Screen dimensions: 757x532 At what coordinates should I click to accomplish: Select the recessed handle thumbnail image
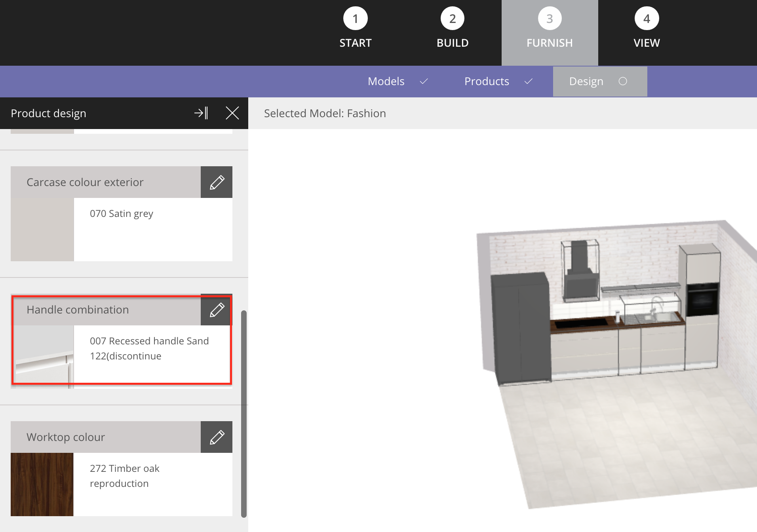(x=42, y=356)
